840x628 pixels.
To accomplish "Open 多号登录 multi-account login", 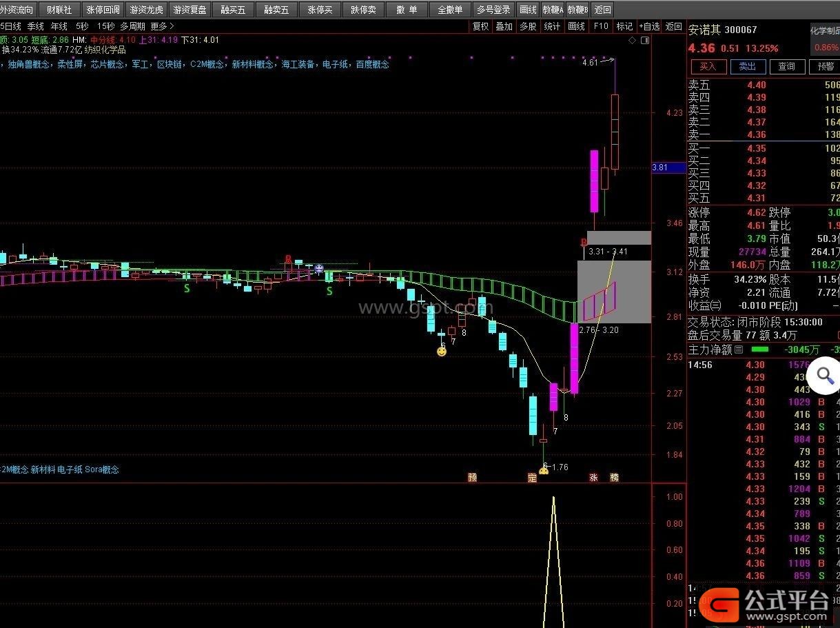I will click(494, 10).
